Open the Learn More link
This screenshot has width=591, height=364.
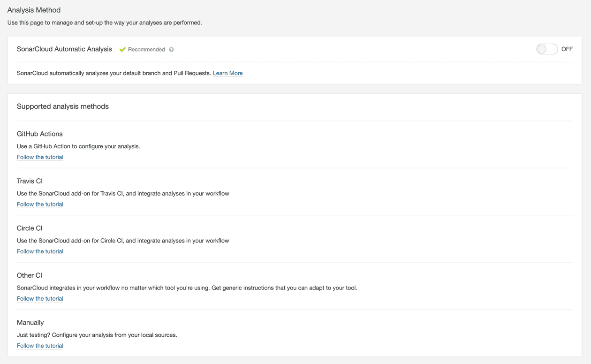tap(227, 73)
